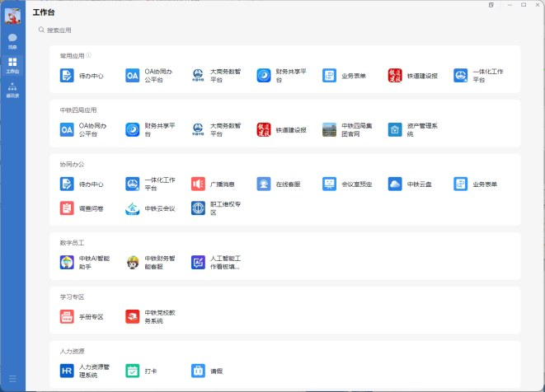Open the 调查问卷 survey app

click(x=67, y=208)
